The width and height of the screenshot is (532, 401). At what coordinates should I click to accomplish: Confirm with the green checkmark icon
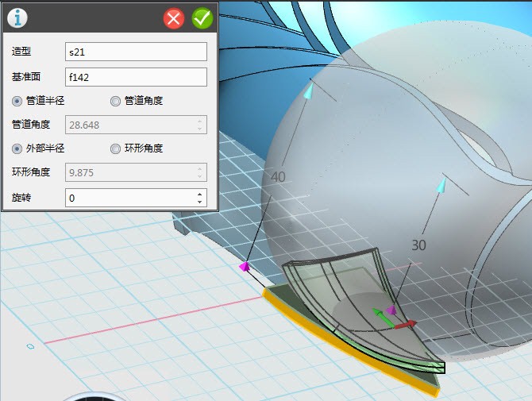pos(202,17)
